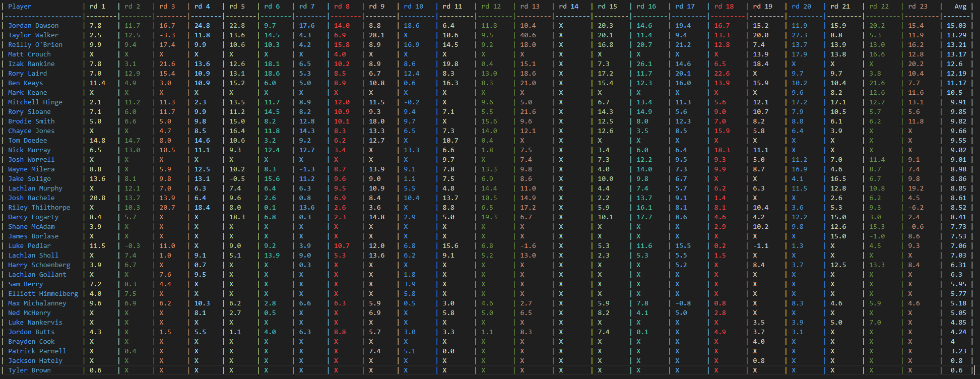The image size is (980, 379).
Task: Click player name Wayne Milera
Action: click(31, 169)
